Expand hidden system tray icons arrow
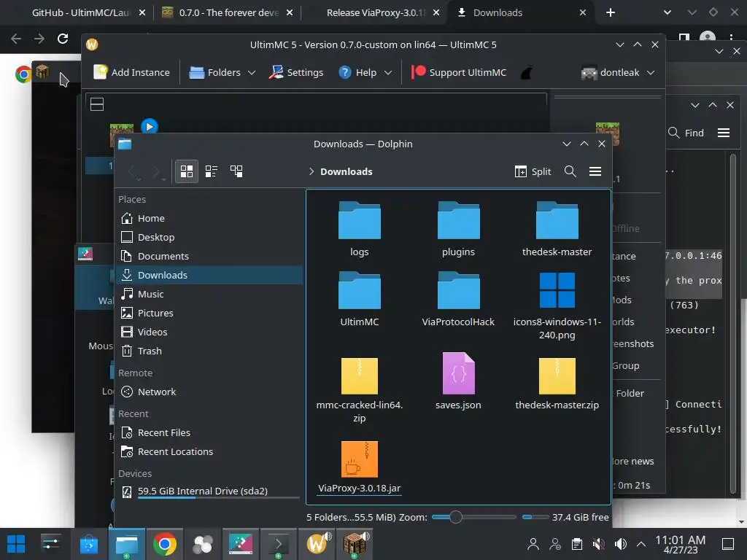The width and height of the screenshot is (747, 560). [641, 544]
